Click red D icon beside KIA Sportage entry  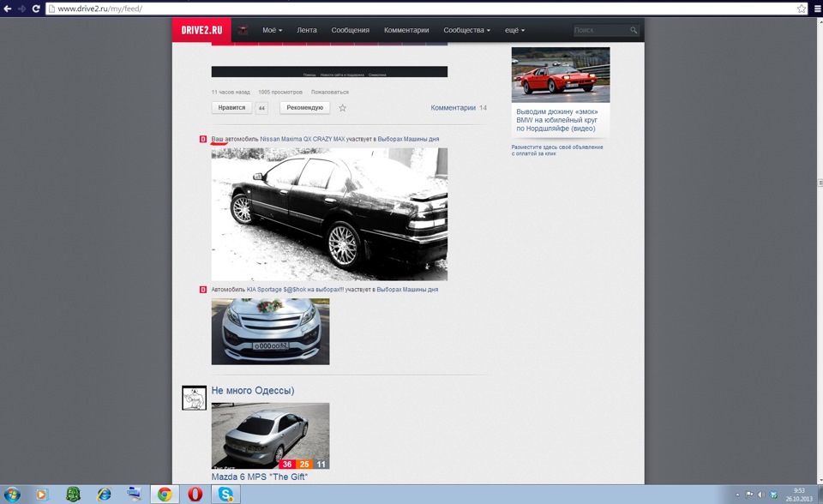tap(203, 289)
